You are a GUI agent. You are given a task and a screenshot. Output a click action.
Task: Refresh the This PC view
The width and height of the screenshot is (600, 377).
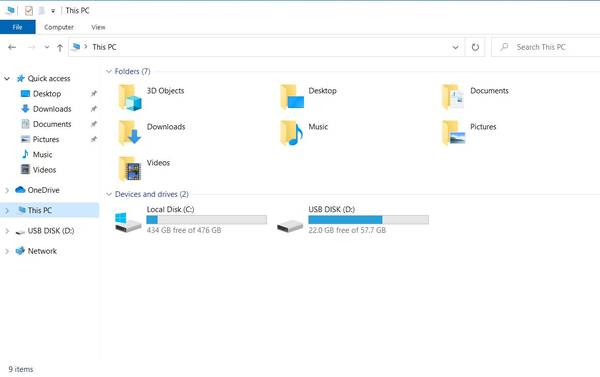(x=475, y=47)
